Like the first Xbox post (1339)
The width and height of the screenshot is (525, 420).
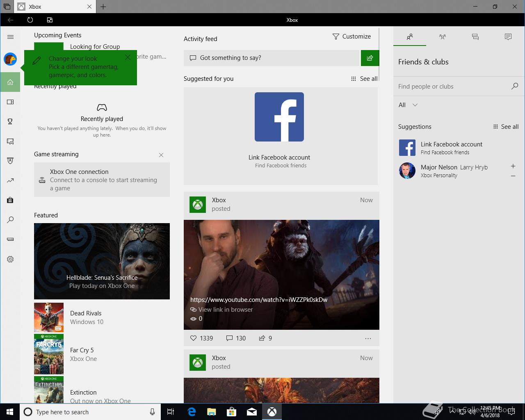click(201, 338)
